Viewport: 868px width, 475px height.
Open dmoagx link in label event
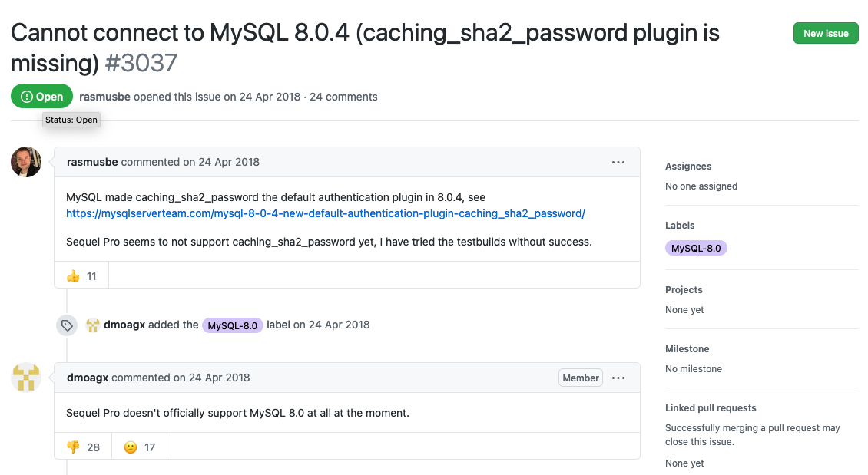tap(124, 325)
